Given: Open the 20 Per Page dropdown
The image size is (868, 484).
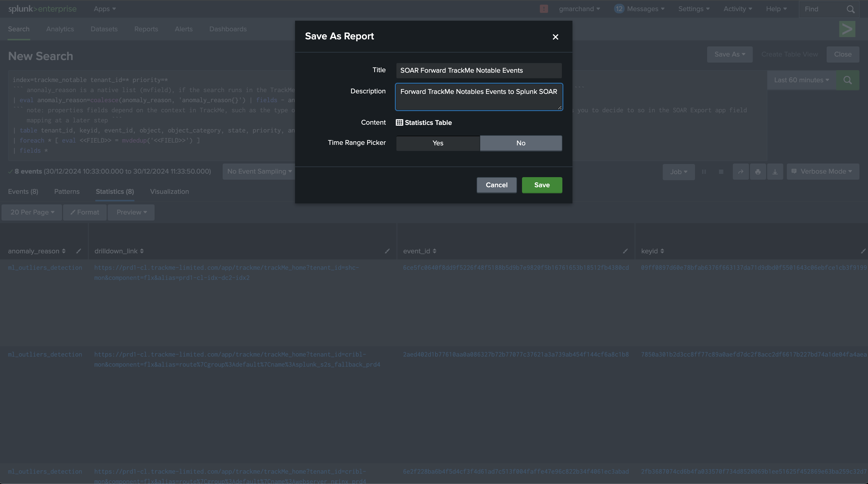Looking at the screenshot, I should coord(32,212).
